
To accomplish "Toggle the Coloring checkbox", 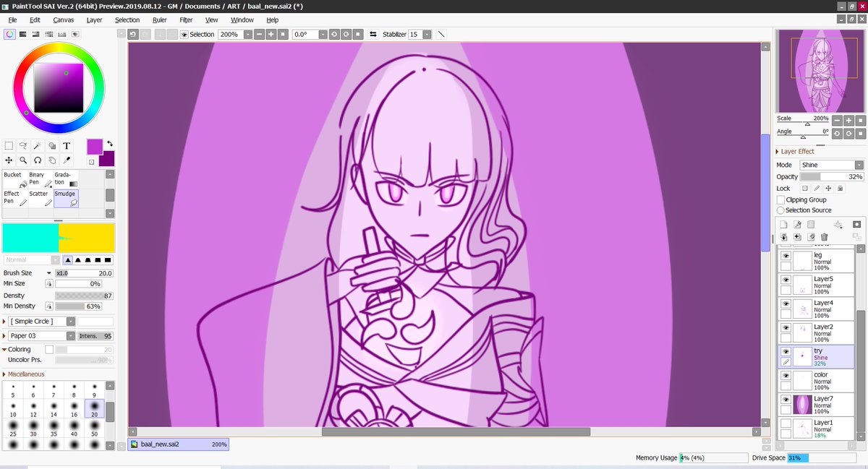I will (x=49, y=350).
